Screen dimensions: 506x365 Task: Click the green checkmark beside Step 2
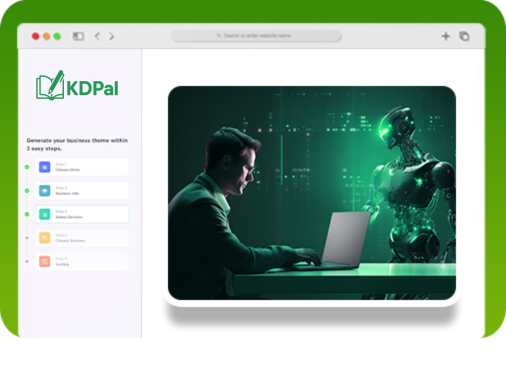tap(27, 191)
